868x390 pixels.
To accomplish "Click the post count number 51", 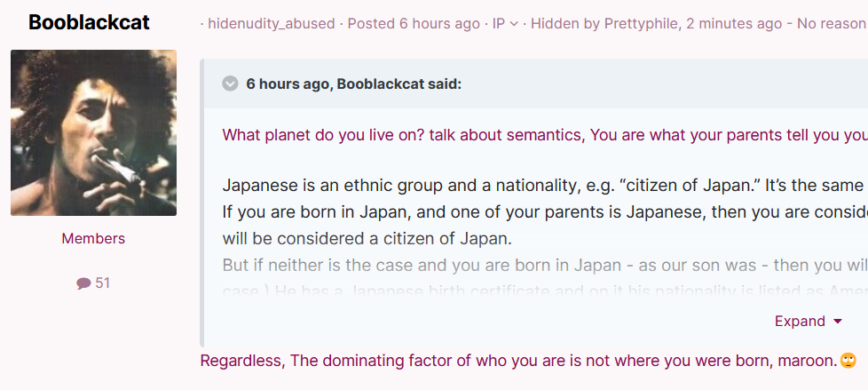I will pos(102,283).
